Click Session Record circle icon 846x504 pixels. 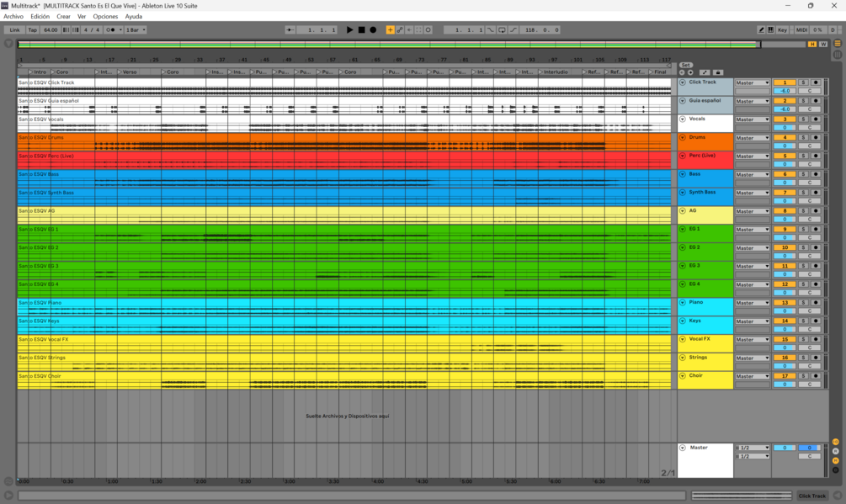(x=428, y=29)
